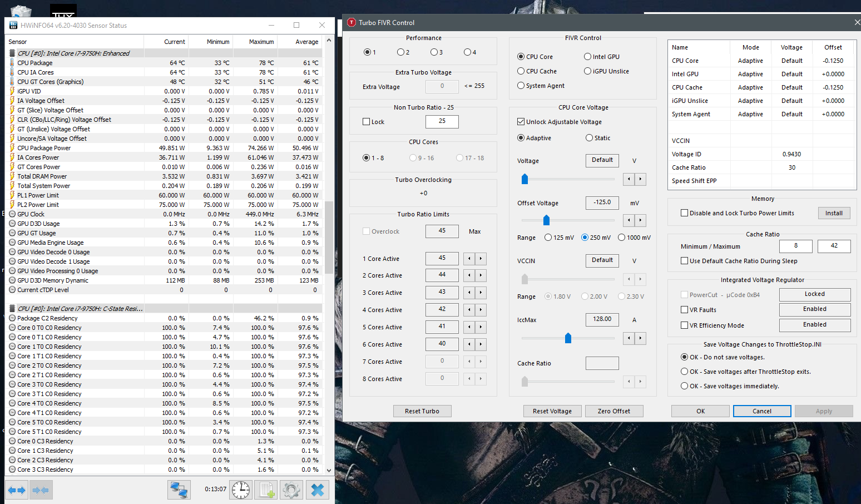The image size is (861, 504).
Task: Click the Enhanced CPU group chip icon
Action: click(x=12, y=53)
